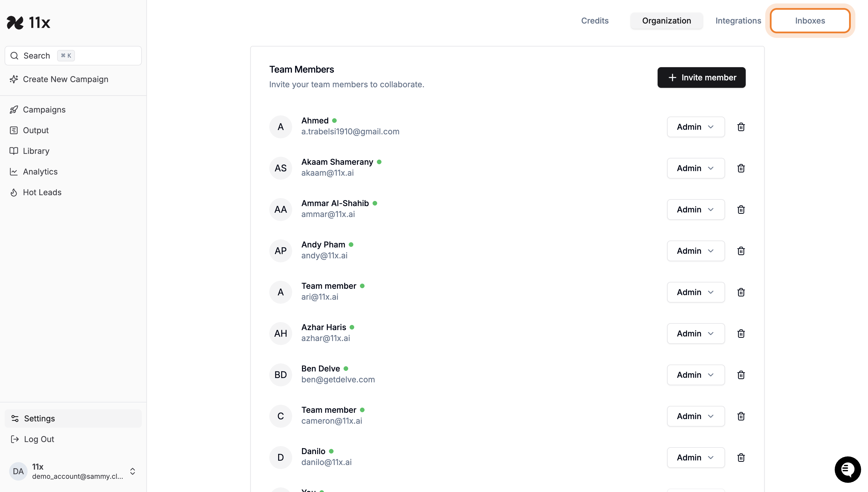Click the trash icon beside Ben Delve

click(x=741, y=375)
